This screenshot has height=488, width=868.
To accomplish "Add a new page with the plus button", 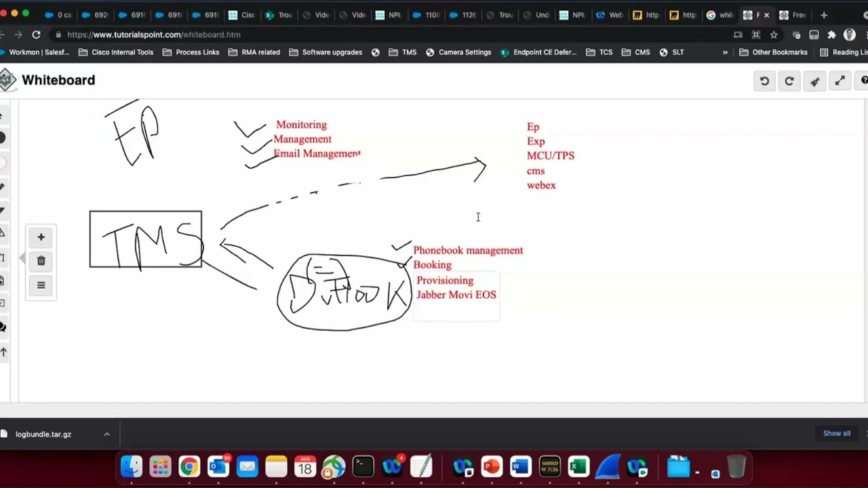I will click(x=41, y=237).
